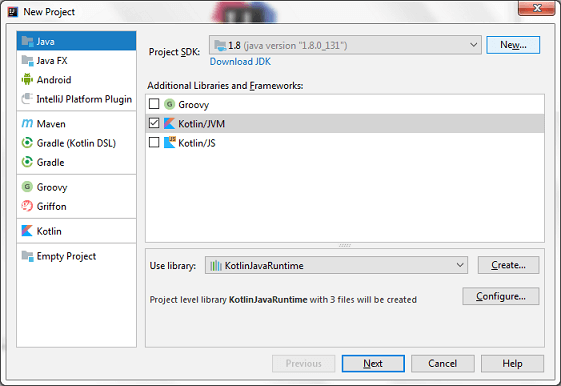The image size is (561, 386).
Task: Click the Configure... button
Action: 501,296
